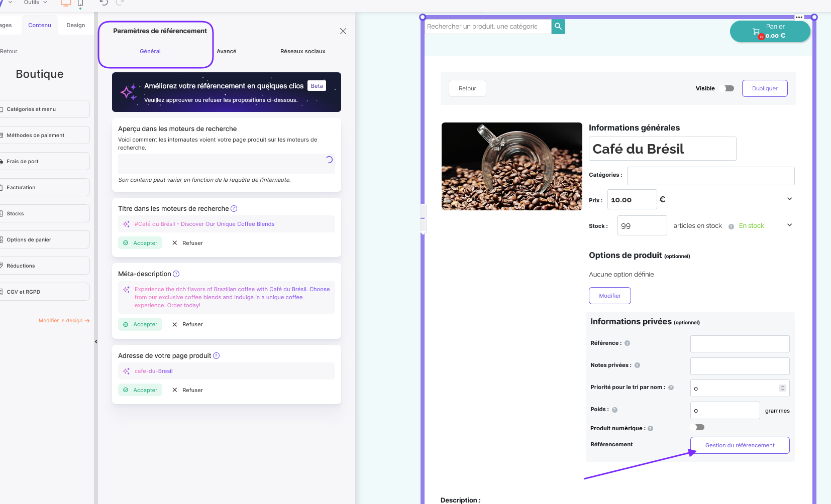The image size is (831, 504).
Task: Select the Design tab
Action: pyautogui.click(x=76, y=25)
